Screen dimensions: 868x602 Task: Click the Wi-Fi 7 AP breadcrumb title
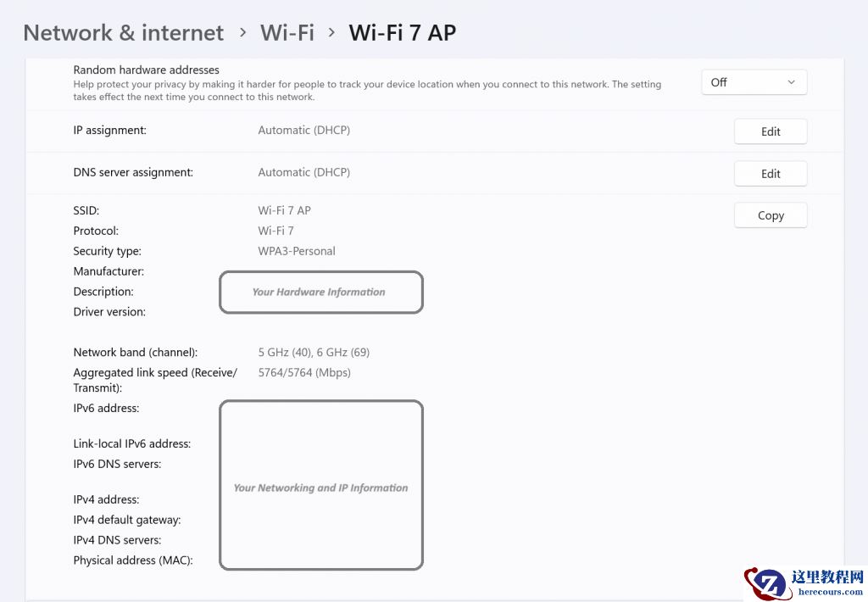point(402,31)
